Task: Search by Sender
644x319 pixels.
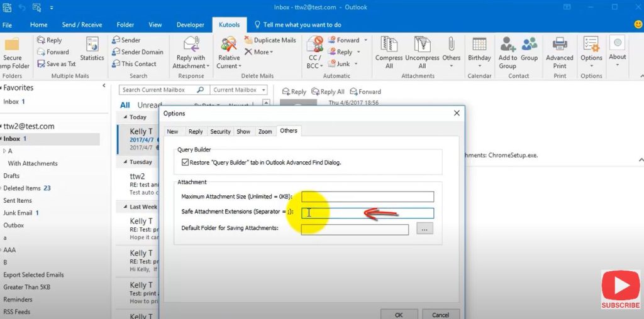Action: pyautogui.click(x=126, y=40)
